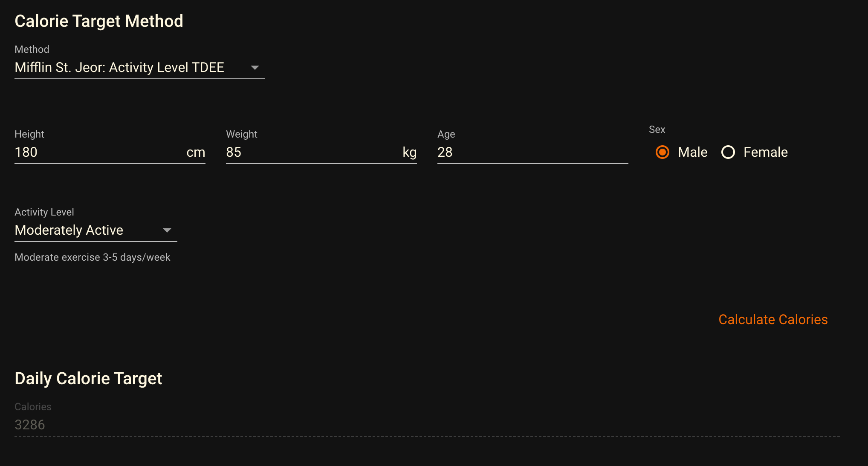Click the cm unit suffix
The width and height of the screenshot is (868, 466).
coord(196,152)
